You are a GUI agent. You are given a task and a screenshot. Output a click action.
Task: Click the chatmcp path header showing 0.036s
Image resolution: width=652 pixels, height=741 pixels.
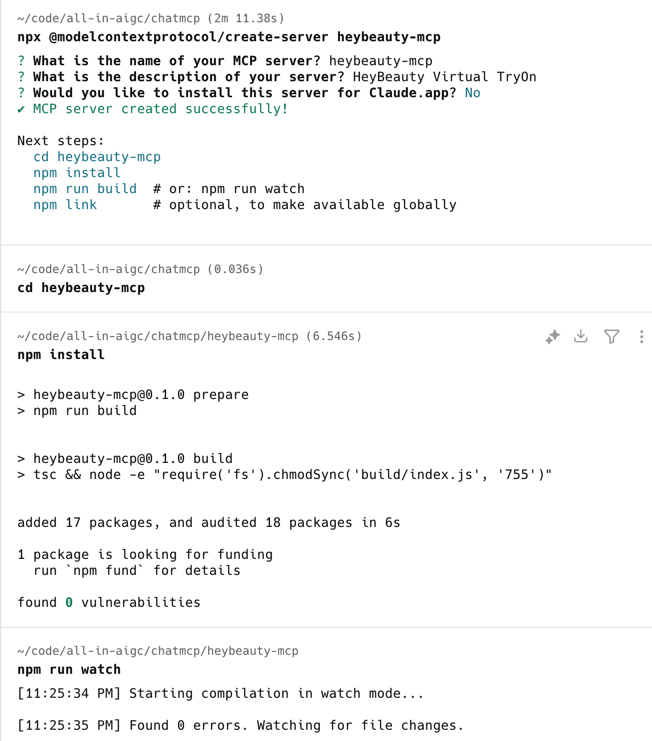140,269
